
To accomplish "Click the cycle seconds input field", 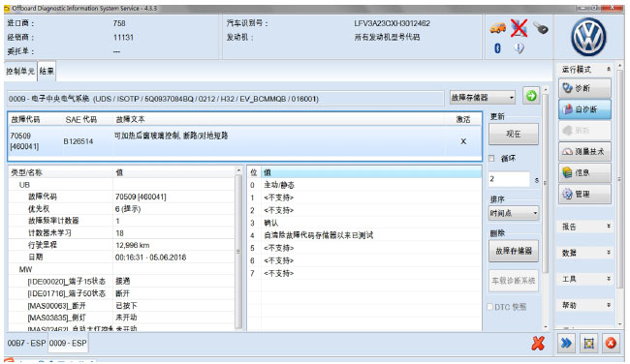I will 509,179.
